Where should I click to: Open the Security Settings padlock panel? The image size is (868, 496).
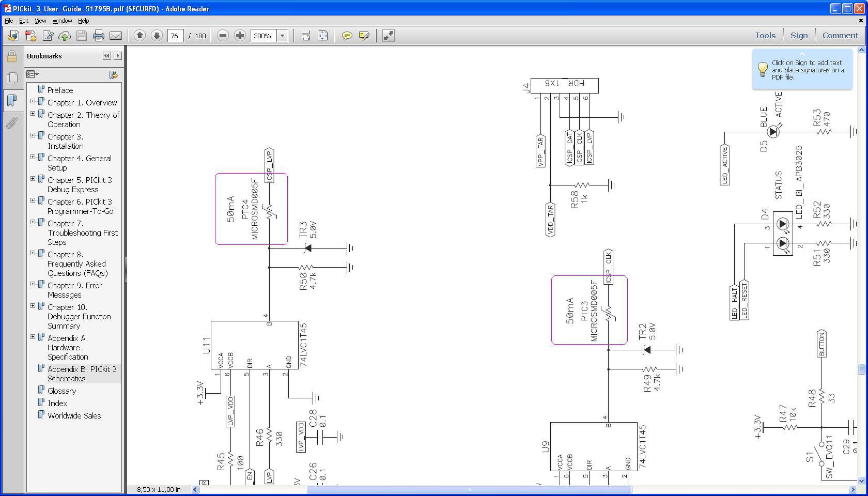click(x=12, y=56)
